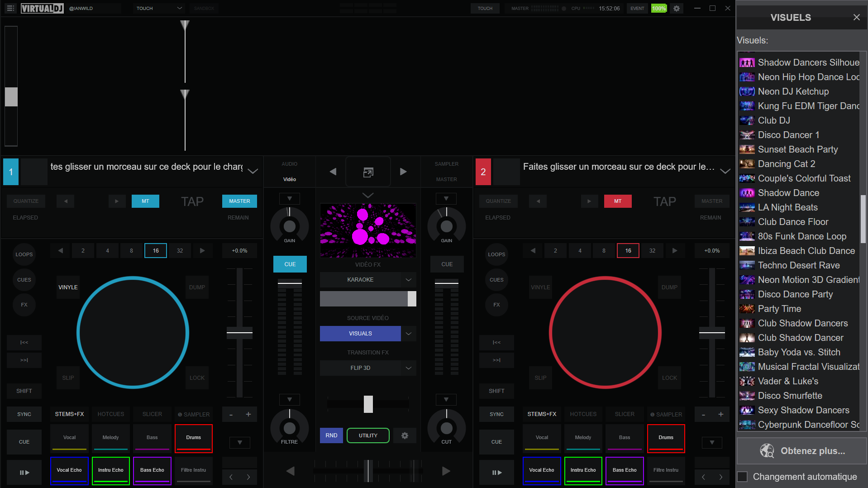Image resolution: width=868 pixels, height=488 pixels.
Task: Click the Obtenez plus globe icon
Action: (767, 451)
